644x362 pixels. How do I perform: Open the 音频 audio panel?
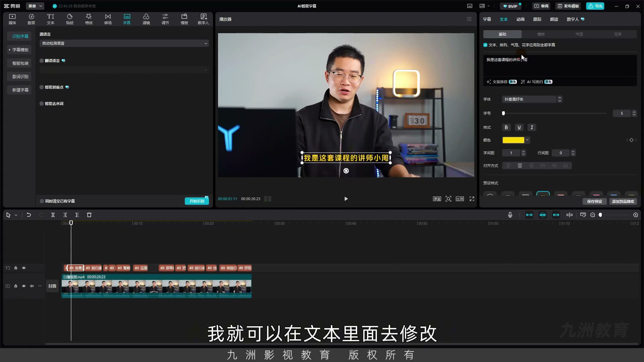point(31,19)
